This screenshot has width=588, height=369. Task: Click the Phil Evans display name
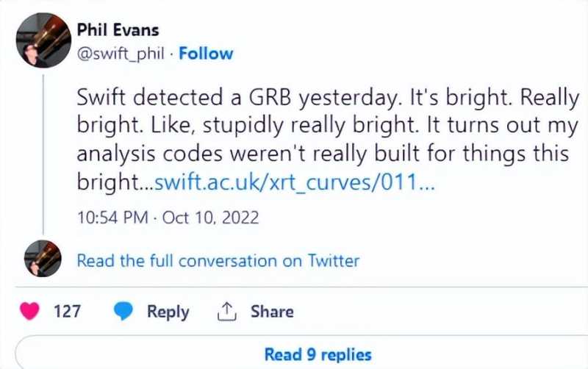pos(118,30)
